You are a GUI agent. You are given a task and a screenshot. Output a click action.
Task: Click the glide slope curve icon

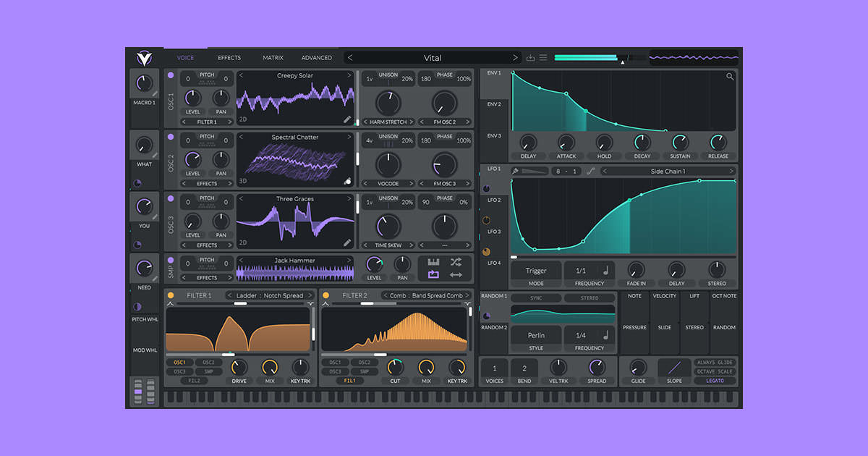pyautogui.click(x=674, y=367)
